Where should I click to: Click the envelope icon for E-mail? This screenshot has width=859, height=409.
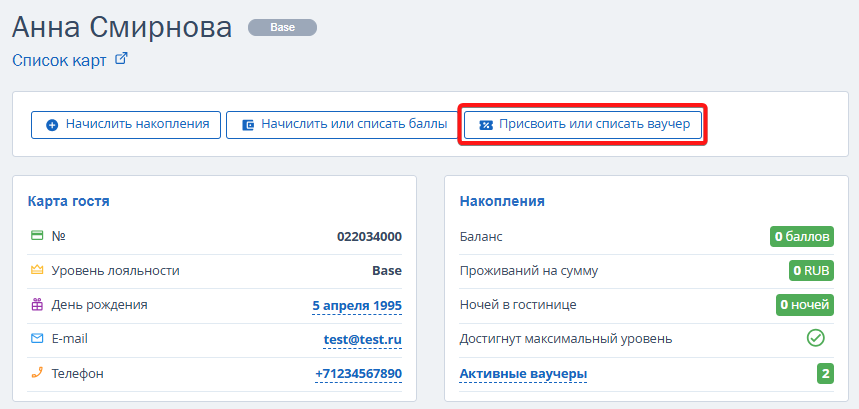click(x=37, y=339)
